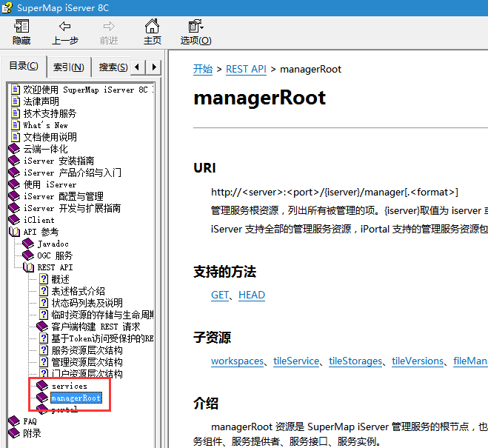Open the What's New page icon
This screenshot has height=448, width=488.
pyautogui.click(x=16, y=124)
